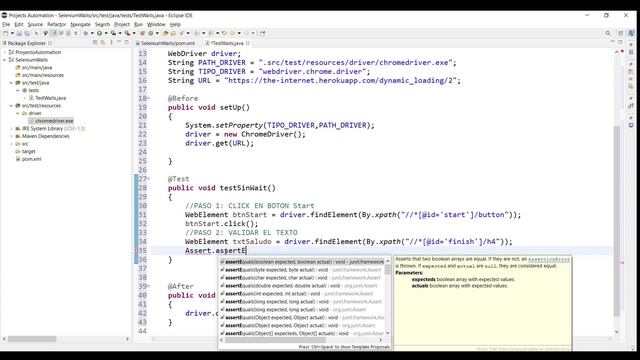The width and height of the screenshot is (640, 360).
Task: Click the Pin Editor toolbar icon
Action: [262, 33]
